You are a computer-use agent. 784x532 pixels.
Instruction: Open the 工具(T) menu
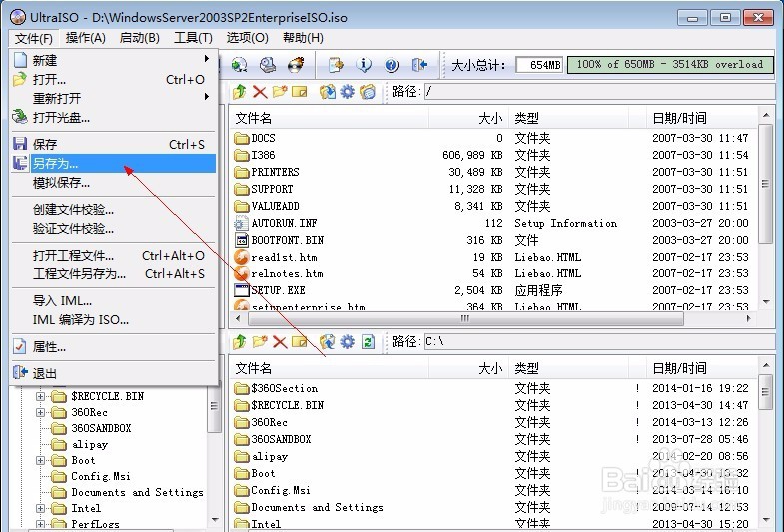pos(193,38)
